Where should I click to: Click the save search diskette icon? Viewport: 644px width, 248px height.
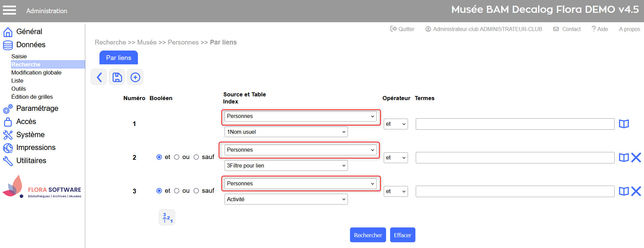tap(117, 77)
